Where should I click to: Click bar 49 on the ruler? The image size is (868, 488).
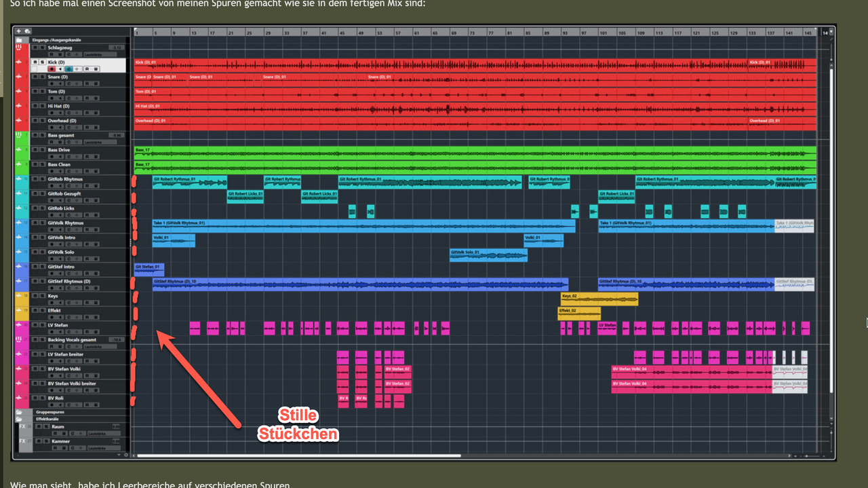coord(361,33)
